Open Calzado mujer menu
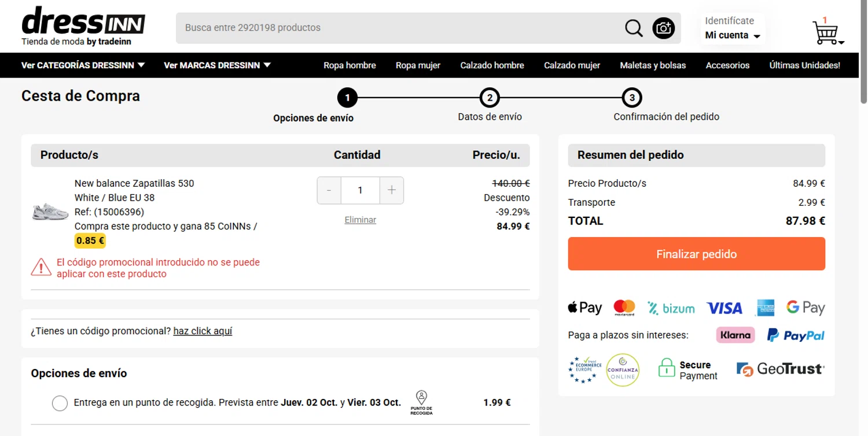The width and height of the screenshot is (868, 436). 572,65
